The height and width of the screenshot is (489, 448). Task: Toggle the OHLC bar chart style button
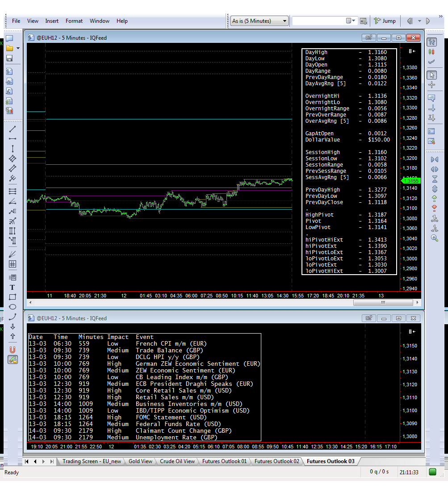432,42
